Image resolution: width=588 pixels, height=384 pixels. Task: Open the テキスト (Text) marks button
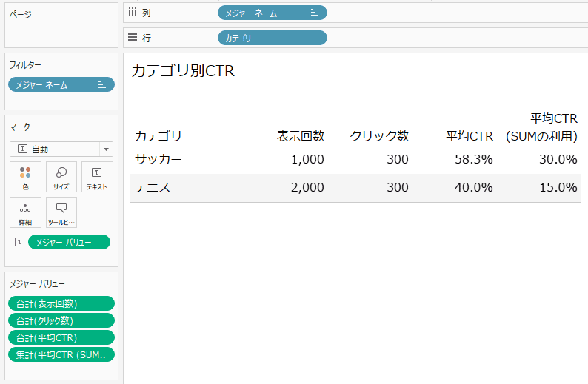point(97,177)
